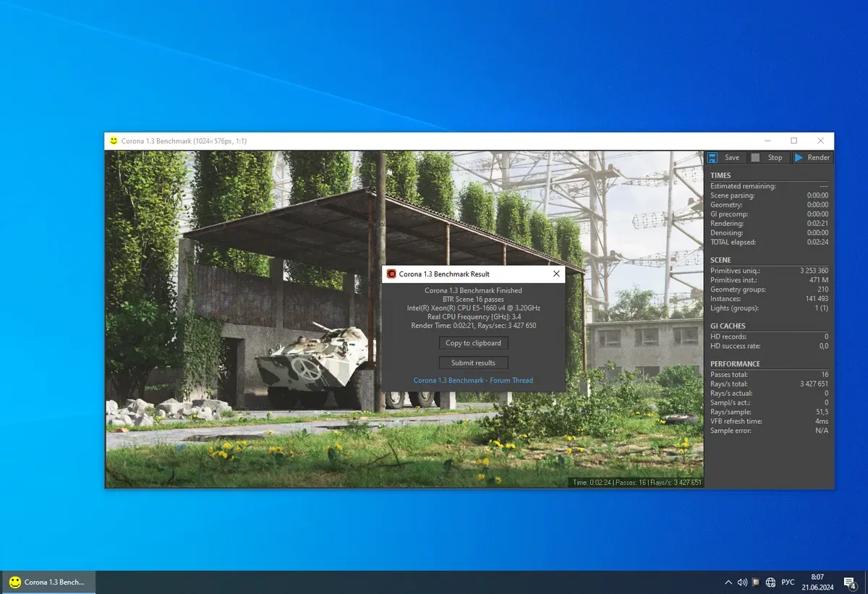Expand hidden system tray icons chevron
Image resolution: width=868 pixels, height=594 pixels.
click(x=728, y=582)
